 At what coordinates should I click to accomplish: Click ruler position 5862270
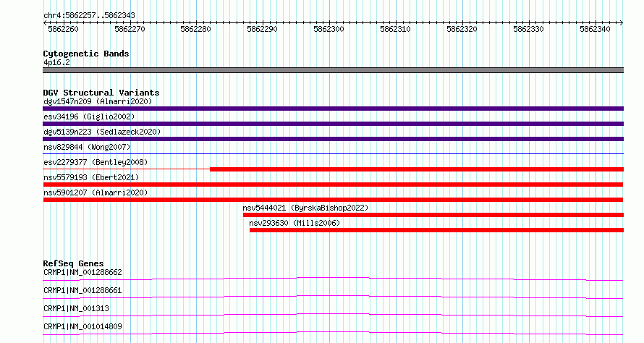130,29
